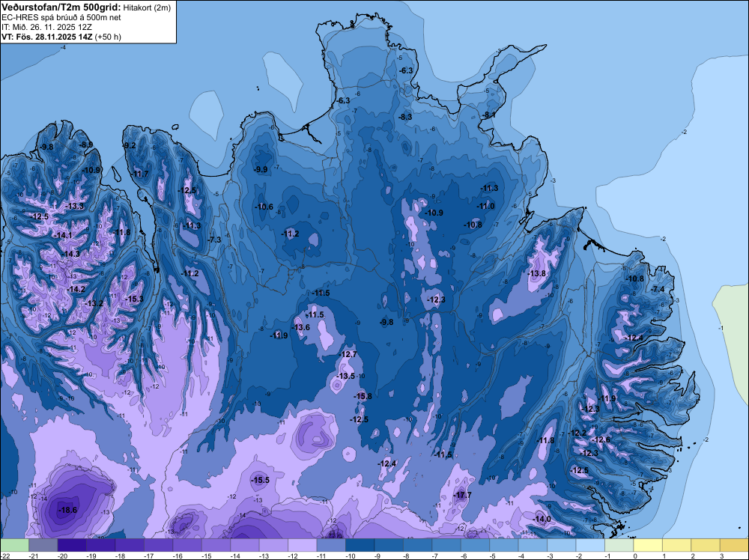Viewport: 749px width, 560px height.
Task: Select the legend swatch labeled -10
Action: [360, 545]
